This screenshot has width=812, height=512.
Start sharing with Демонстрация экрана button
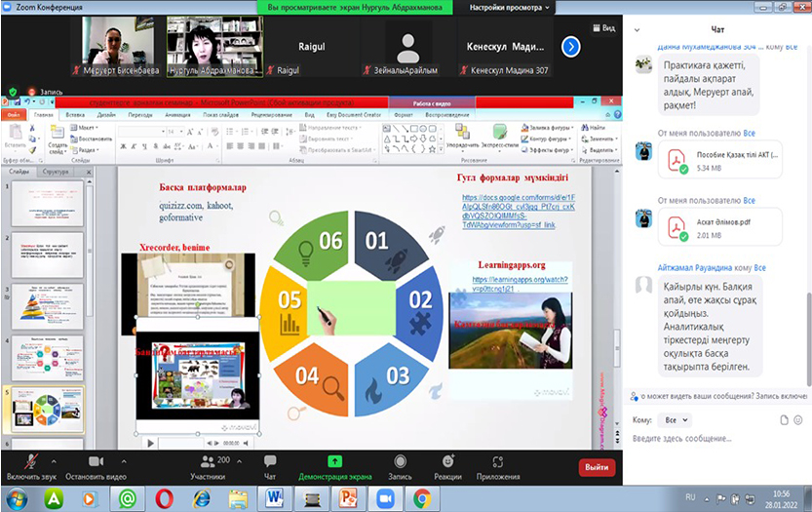334,461
